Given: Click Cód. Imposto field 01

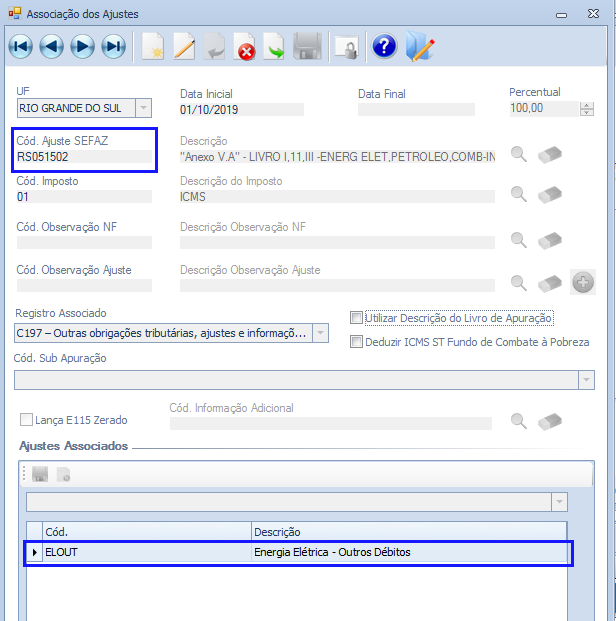Looking at the screenshot, I should click(x=84, y=196).
